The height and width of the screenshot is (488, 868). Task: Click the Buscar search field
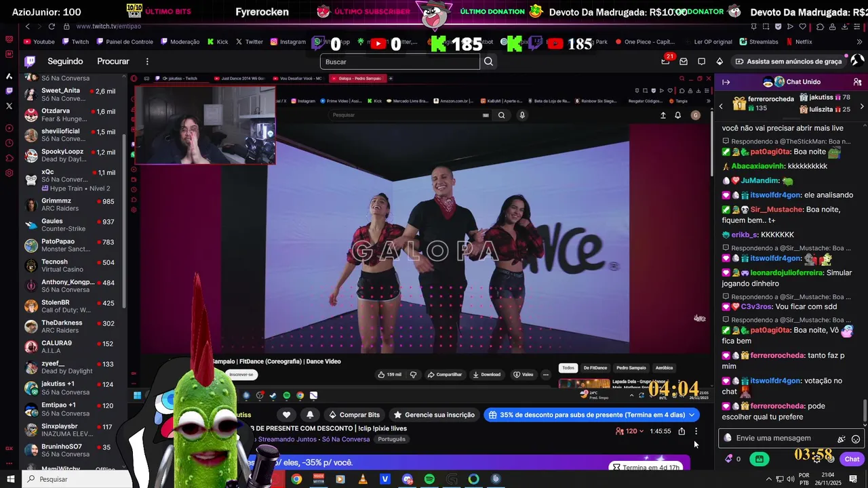400,62
